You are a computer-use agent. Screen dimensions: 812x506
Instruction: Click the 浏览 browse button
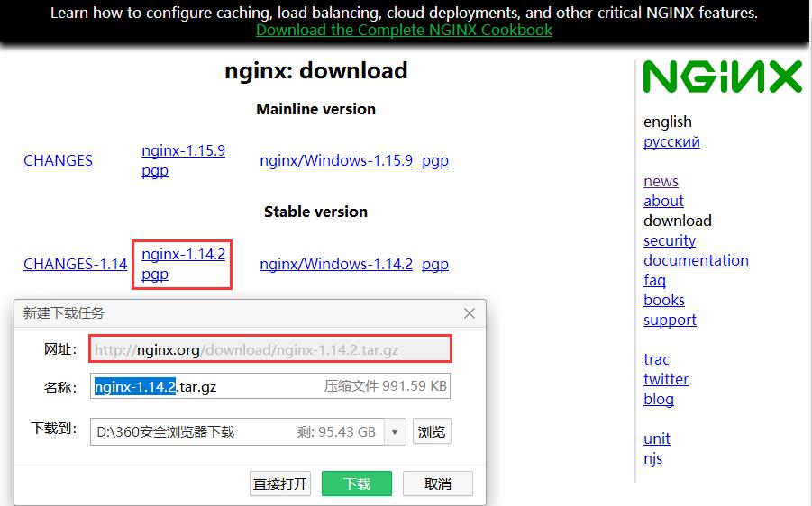point(432,431)
